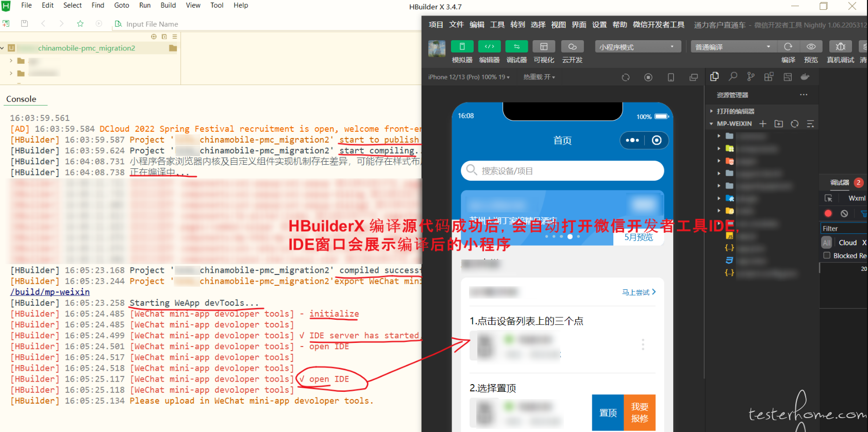Click the 真机调试 real-device debug bug icon
Image resolution: width=868 pixels, height=432 pixels.
pyautogui.click(x=840, y=46)
